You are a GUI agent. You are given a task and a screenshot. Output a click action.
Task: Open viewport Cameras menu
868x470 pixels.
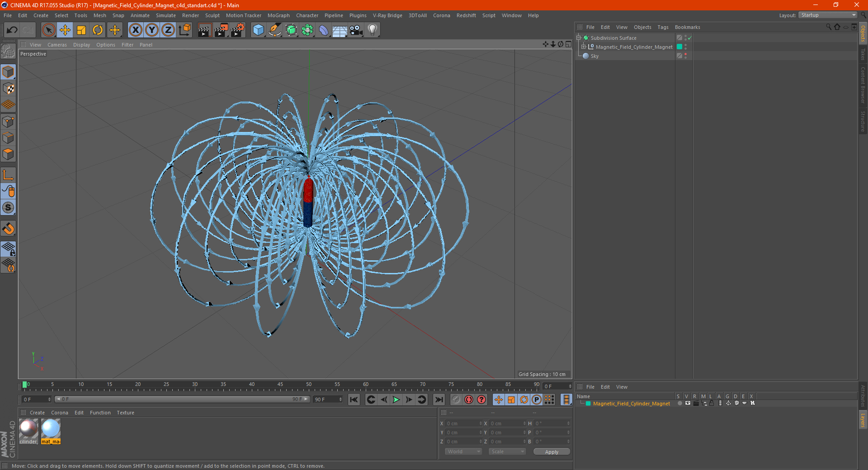[x=57, y=45]
